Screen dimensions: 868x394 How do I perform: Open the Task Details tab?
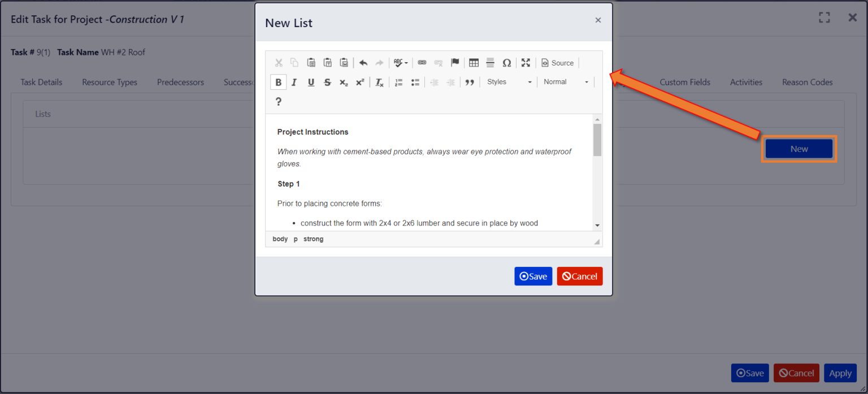pos(41,82)
